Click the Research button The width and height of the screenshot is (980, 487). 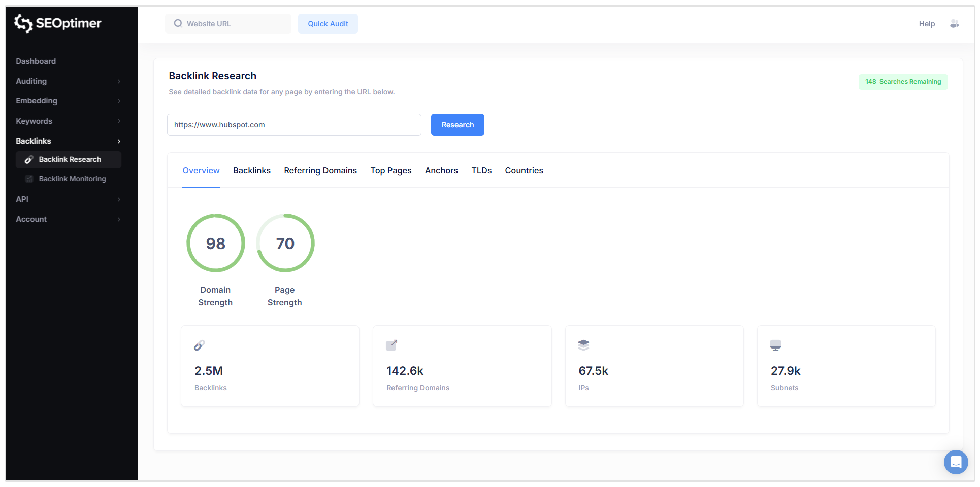pyautogui.click(x=457, y=125)
